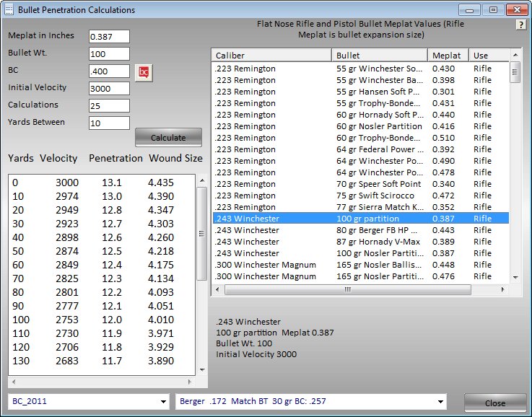Click the red BC calculator icon
The height and width of the screenshot is (417, 532).
tap(144, 71)
